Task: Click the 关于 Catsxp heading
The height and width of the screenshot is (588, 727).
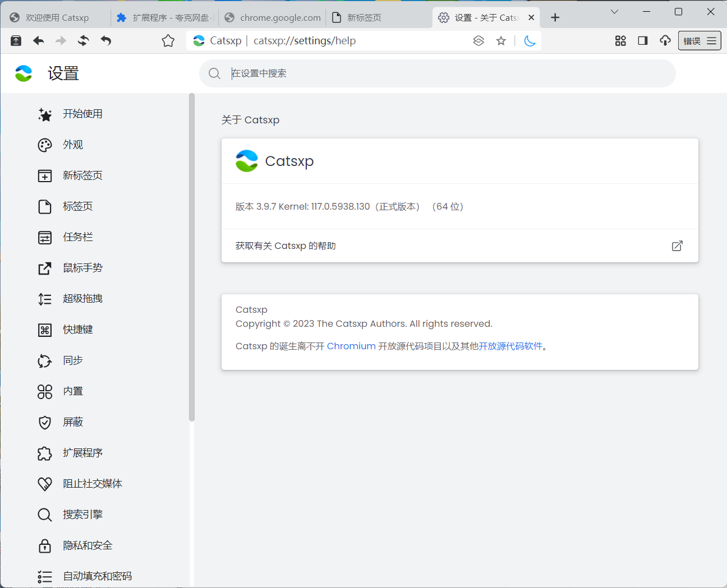Action: pos(250,120)
